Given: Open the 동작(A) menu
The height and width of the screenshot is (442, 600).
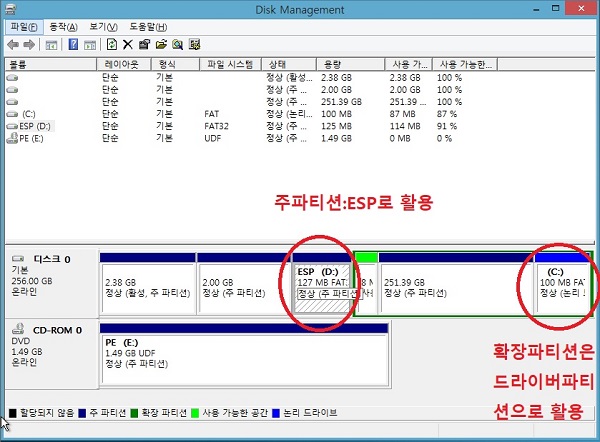Looking at the screenshot, I should pos(64,27).
